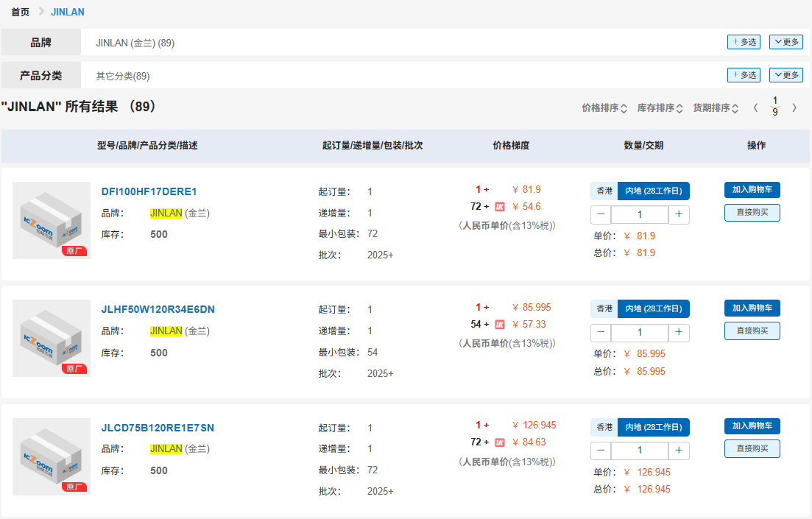Decrease quantity for JLCD75B120RE1E7SN
This screenshot has width=812, height=519.
(601, 451)
